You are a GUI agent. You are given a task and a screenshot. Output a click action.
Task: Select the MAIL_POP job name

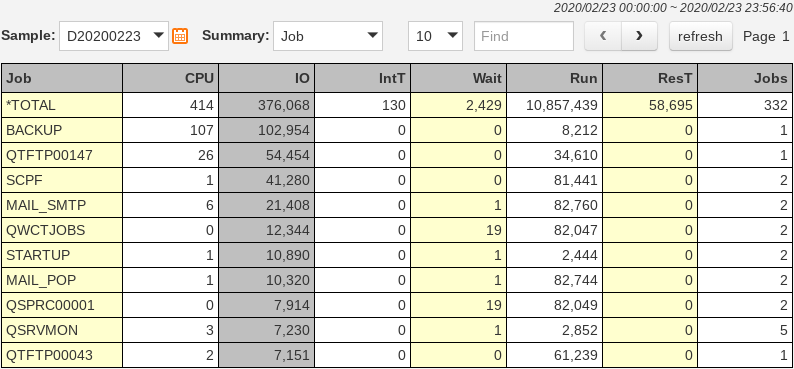(41, 280)
